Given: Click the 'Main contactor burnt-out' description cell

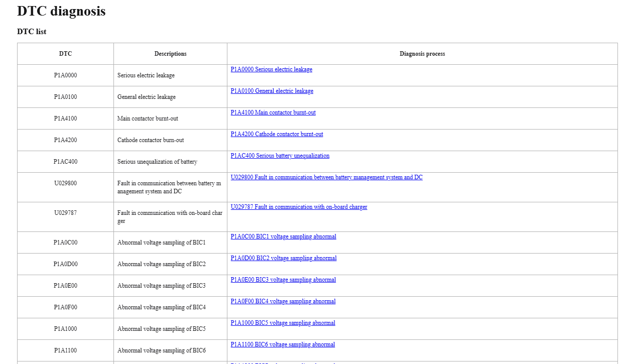Looking at the screenshot, I should pos(148,118).
